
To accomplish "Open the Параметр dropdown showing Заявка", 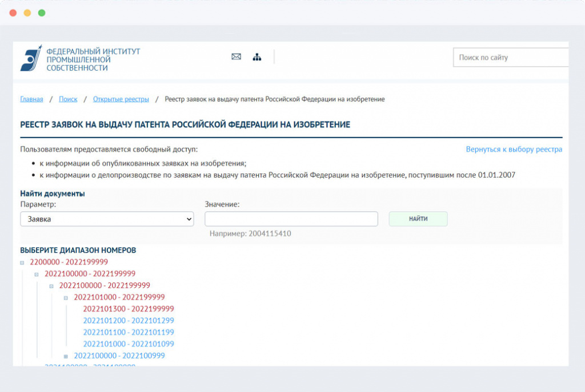I will click(x=107, y=219).
